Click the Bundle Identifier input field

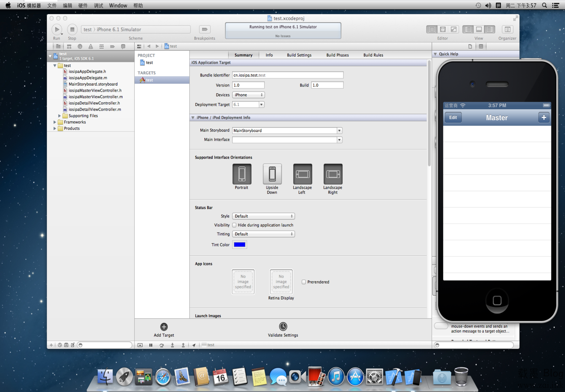(288, 75)
